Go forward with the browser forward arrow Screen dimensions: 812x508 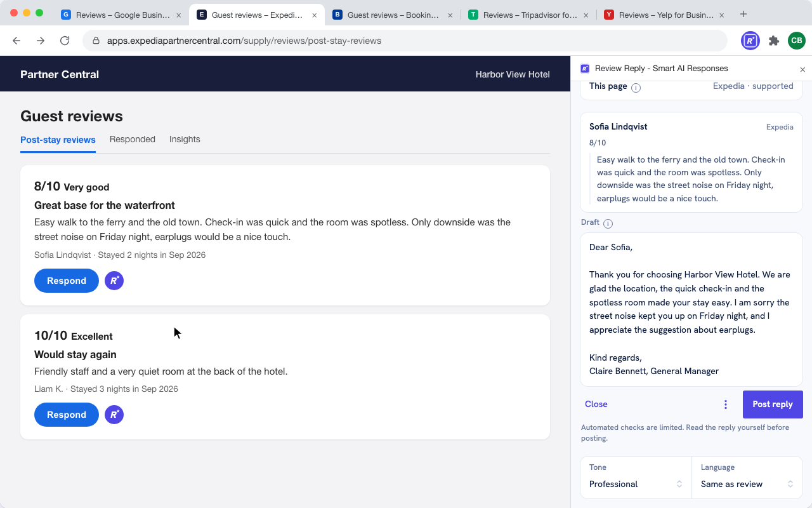[x=41, y=41]
